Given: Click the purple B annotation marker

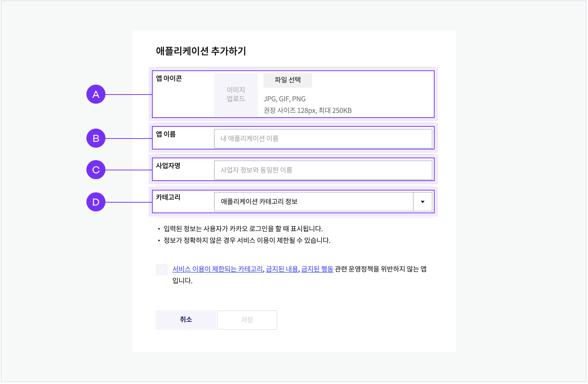Looking at the screenshot, I should [96, 139].
